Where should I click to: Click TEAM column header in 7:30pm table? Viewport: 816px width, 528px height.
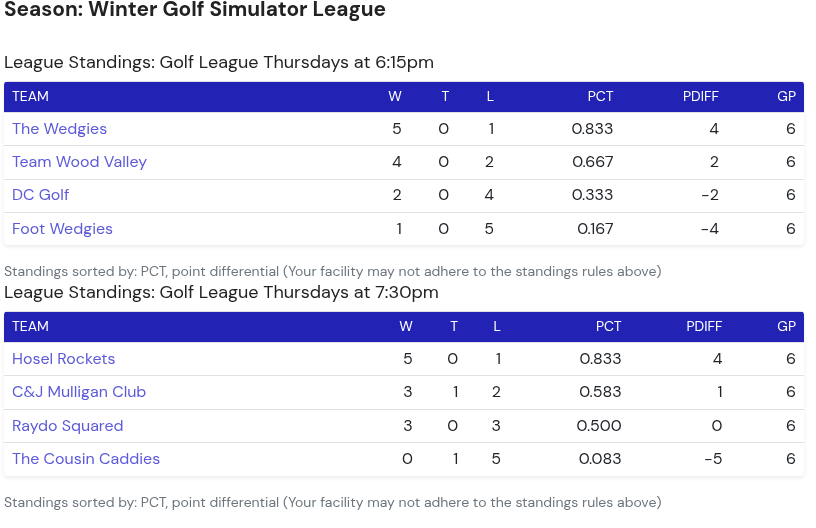(30, 327)
